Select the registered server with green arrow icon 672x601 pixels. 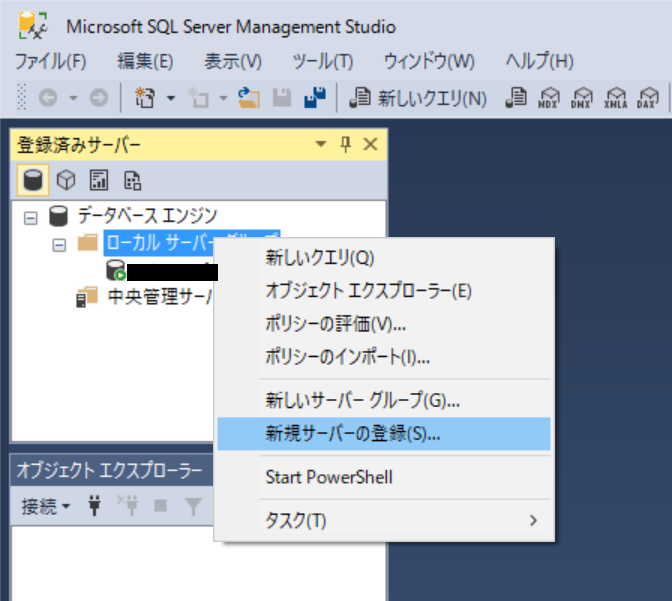click(x=162, y=271)
